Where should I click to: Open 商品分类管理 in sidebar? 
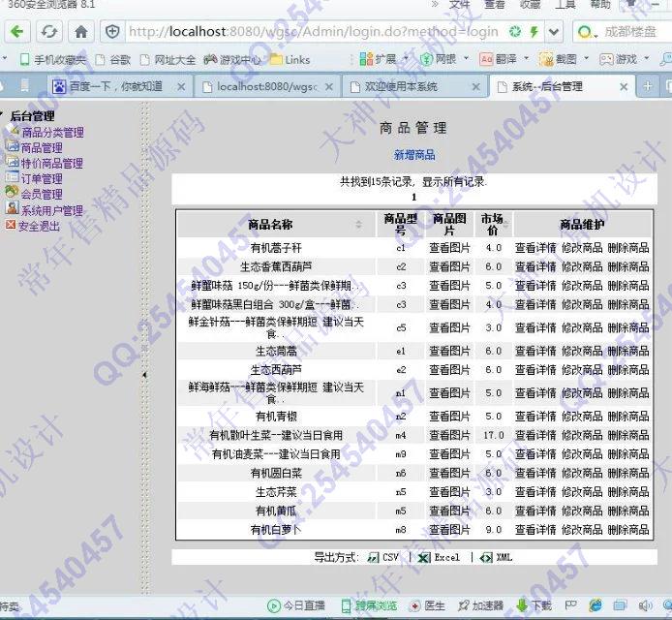(x=52, y=132)
